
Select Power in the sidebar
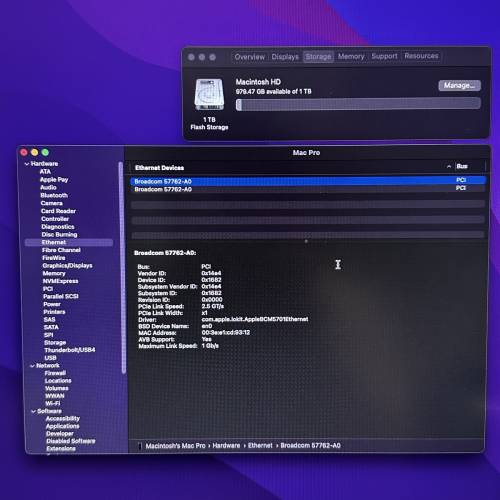(52, 304)
